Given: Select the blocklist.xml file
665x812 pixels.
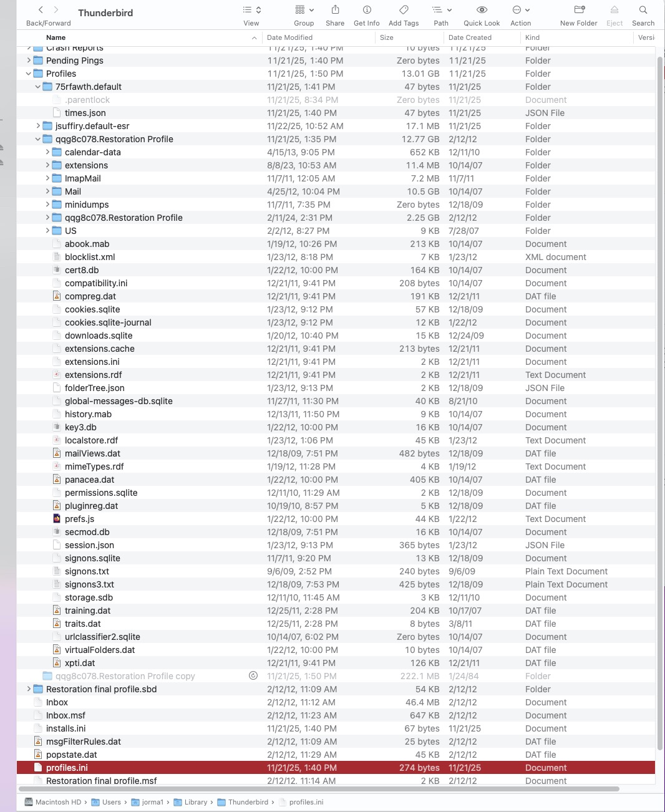Looking at the screenshot, I should tap(90, 257).
